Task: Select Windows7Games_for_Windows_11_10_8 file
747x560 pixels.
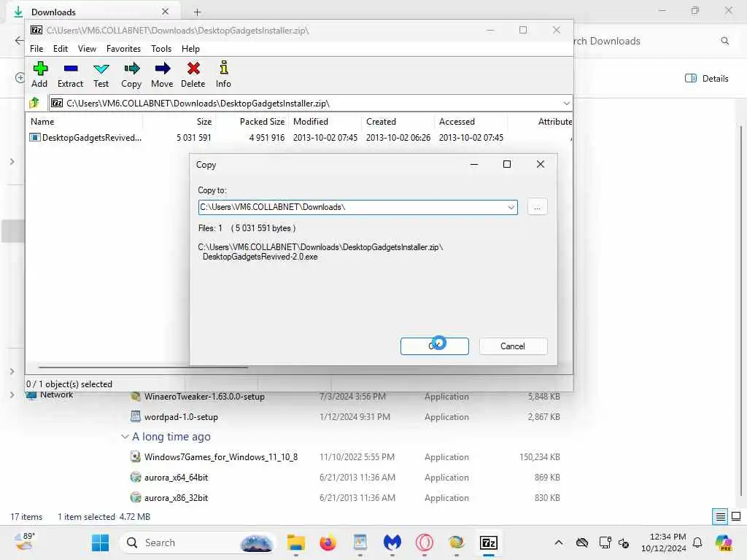Action: [x=221, y=457]
